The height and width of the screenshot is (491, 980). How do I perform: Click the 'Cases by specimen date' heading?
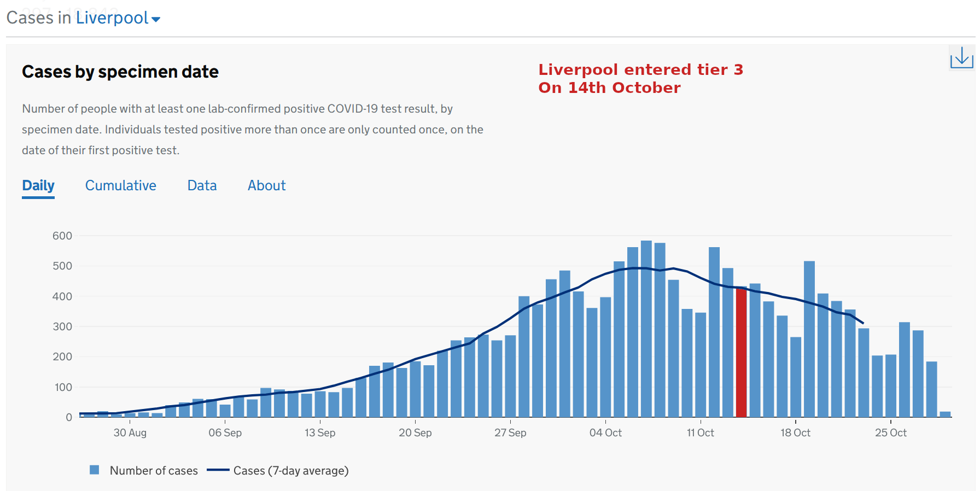[120, 72]
